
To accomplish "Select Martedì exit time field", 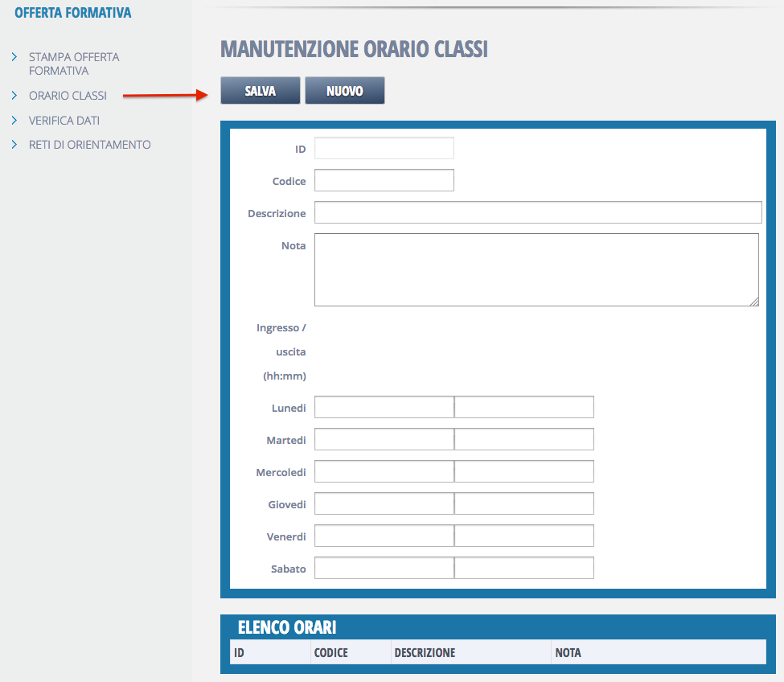I will coord(524,439).
